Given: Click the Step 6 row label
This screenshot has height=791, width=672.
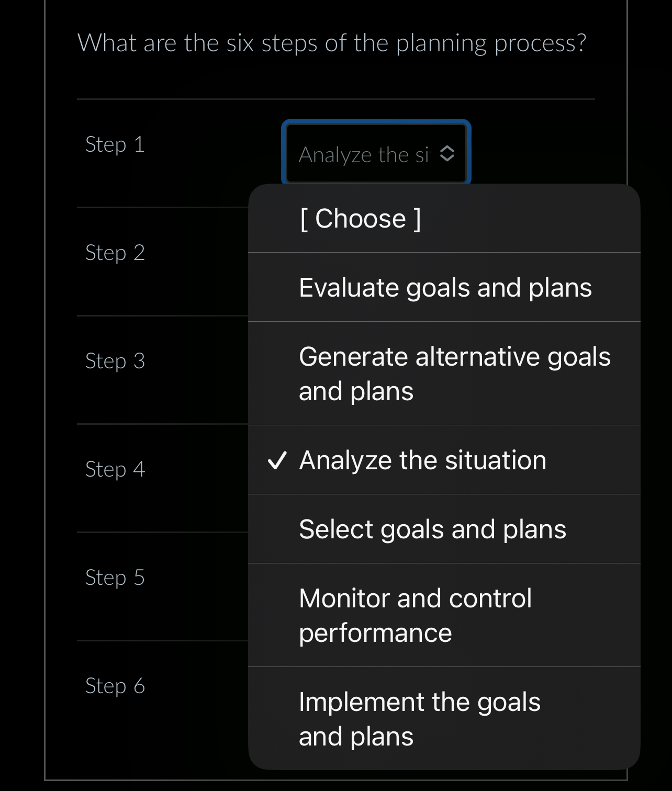Looking at the screenshot, I should point(114,686).
